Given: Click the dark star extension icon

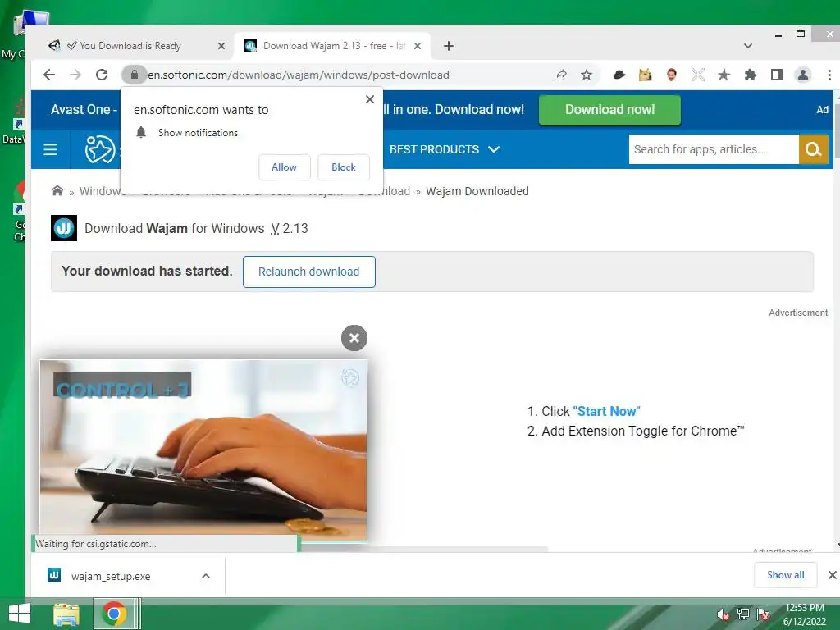Looking at the screenshot, I should pyautogui.click(x=724, y=75).
